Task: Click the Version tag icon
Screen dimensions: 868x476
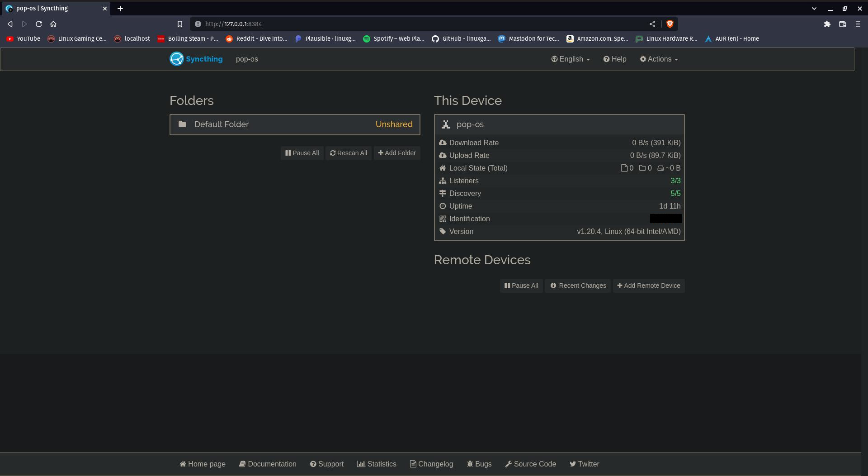Action: coord(443,231)
